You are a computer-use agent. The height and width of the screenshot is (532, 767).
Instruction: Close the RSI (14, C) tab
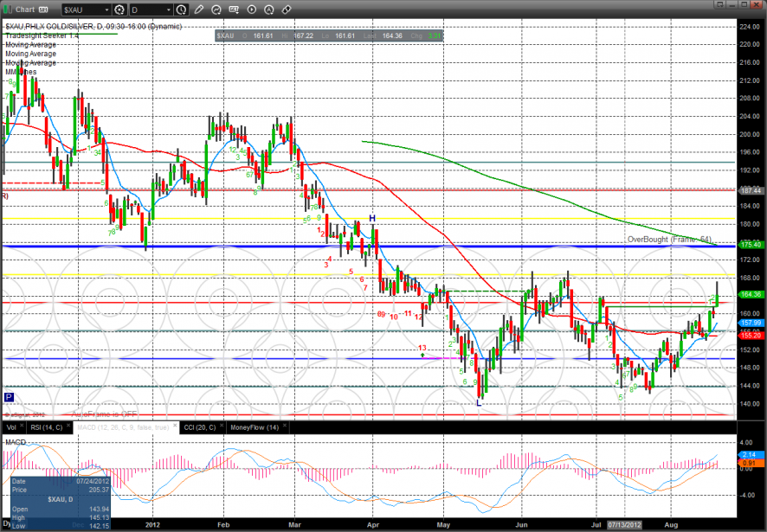click(68, 426)
